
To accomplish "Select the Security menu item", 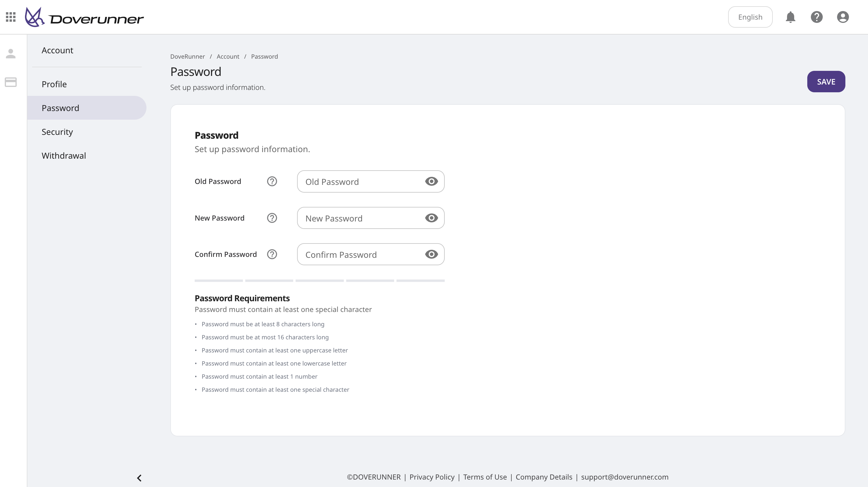I will [57, 132].
